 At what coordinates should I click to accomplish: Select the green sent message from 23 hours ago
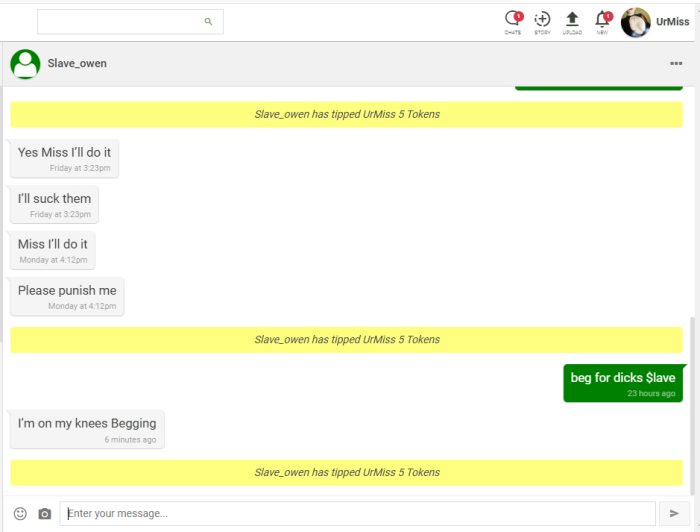[623, 383]
